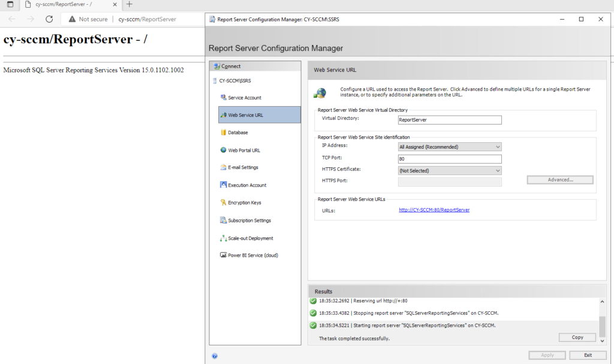
Task: Click the HTTPS Port field
Action: [x=450, y=182]
